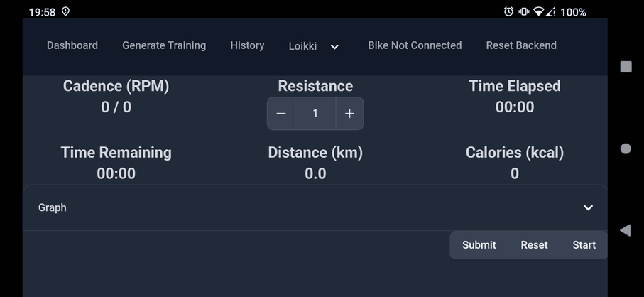Increase resistance with the plus button
644x297 pixels.
click(349, 114)
